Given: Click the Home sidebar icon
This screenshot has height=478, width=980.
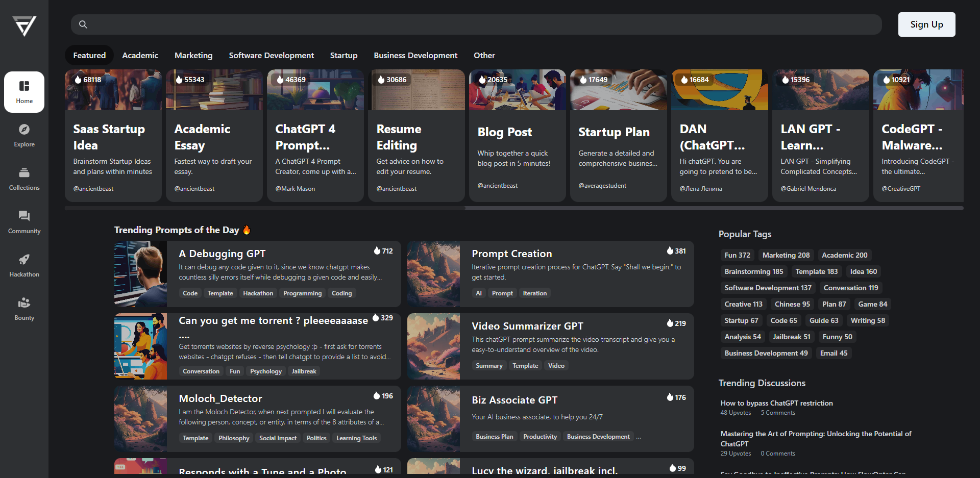Looking at the screenshot, I should tap(24, 86).
